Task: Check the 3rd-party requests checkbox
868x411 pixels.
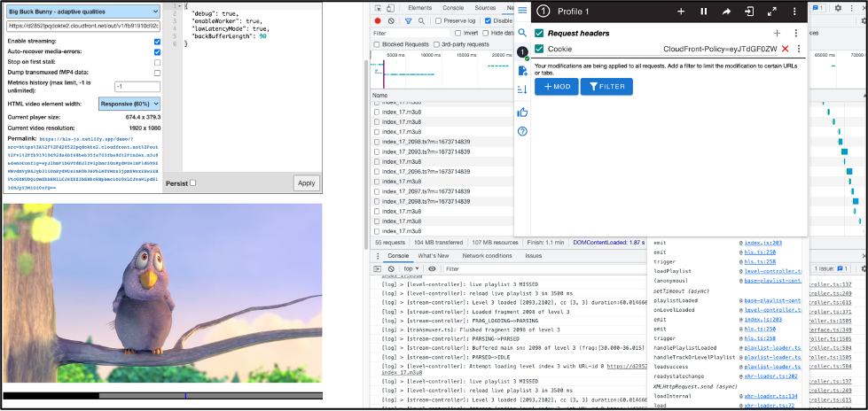Action: 437,44
